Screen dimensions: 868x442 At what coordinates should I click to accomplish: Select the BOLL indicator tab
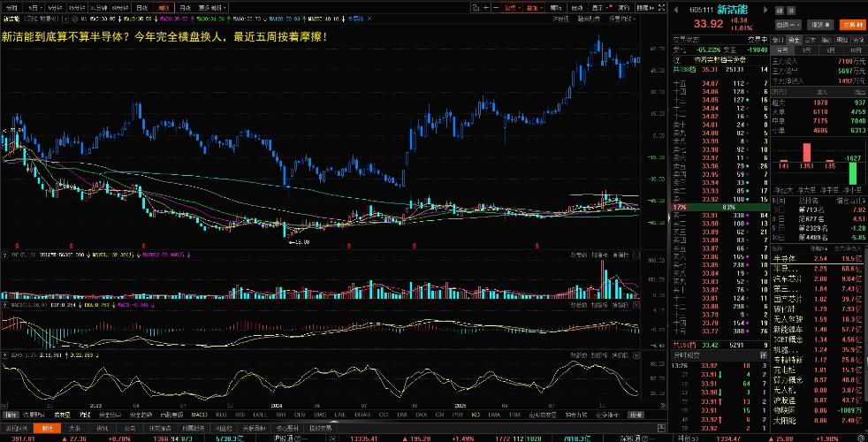click(x=260, y=415)
